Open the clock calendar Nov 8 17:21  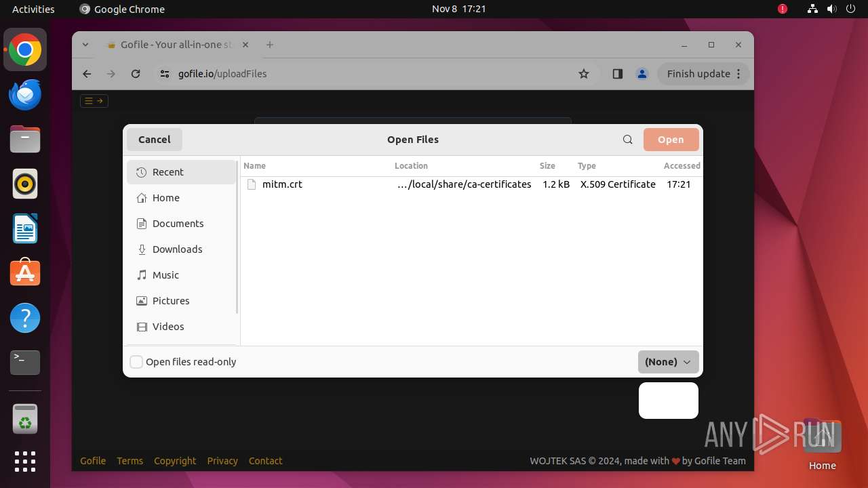click(x=459, y=9)
